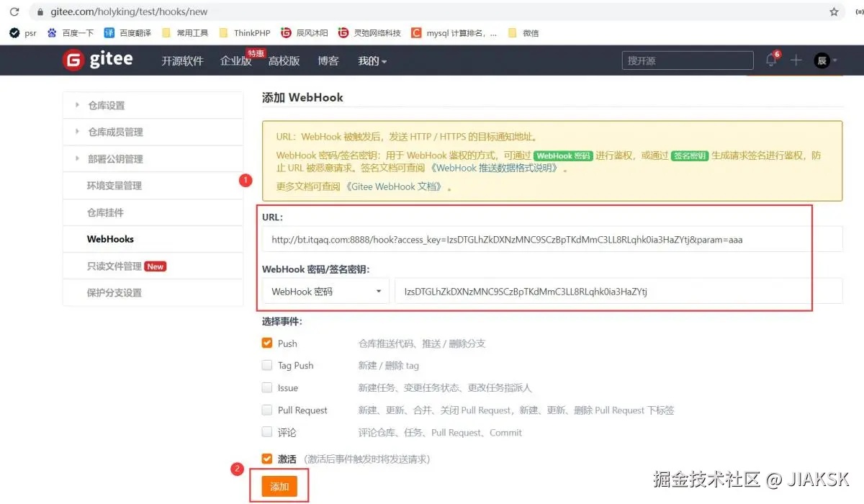Open the WebHook 密码 type dropdown
864x504 pixels.
[325, 292]
